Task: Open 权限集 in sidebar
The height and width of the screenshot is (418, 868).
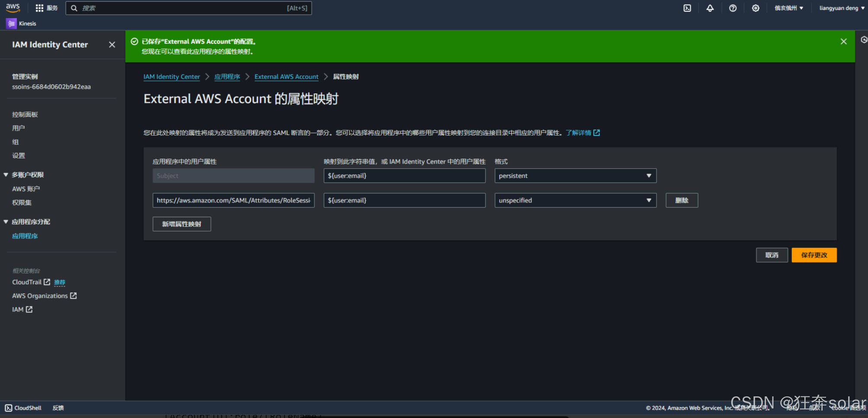Action: point(22,203)
